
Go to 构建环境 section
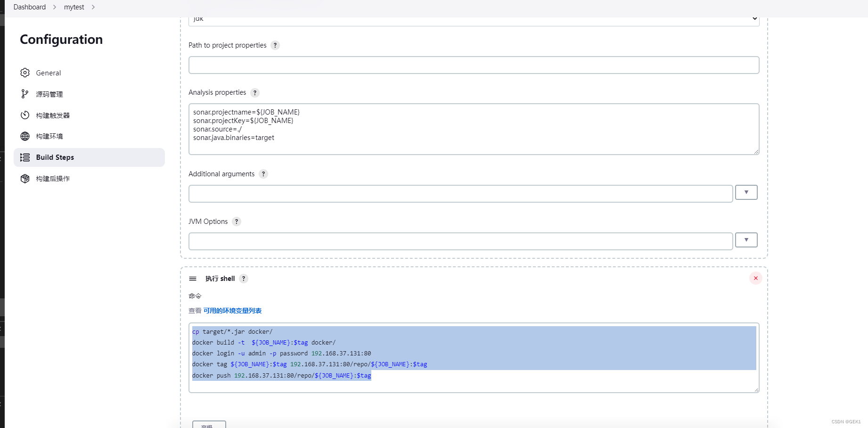pyautogui.click(x=89, y=136)
